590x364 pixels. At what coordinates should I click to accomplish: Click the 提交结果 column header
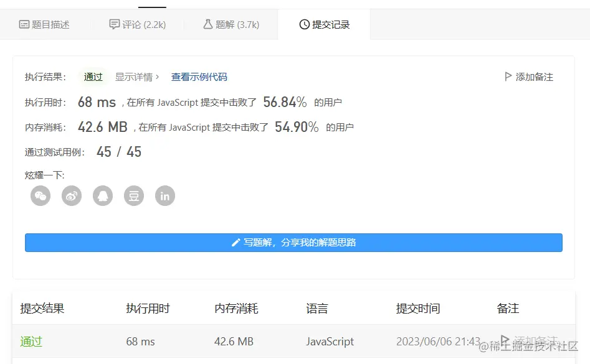click(42, 309)
